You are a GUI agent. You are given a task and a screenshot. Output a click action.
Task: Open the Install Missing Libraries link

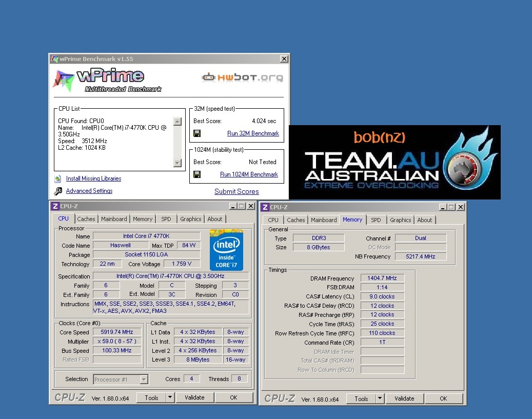point(94,178)
